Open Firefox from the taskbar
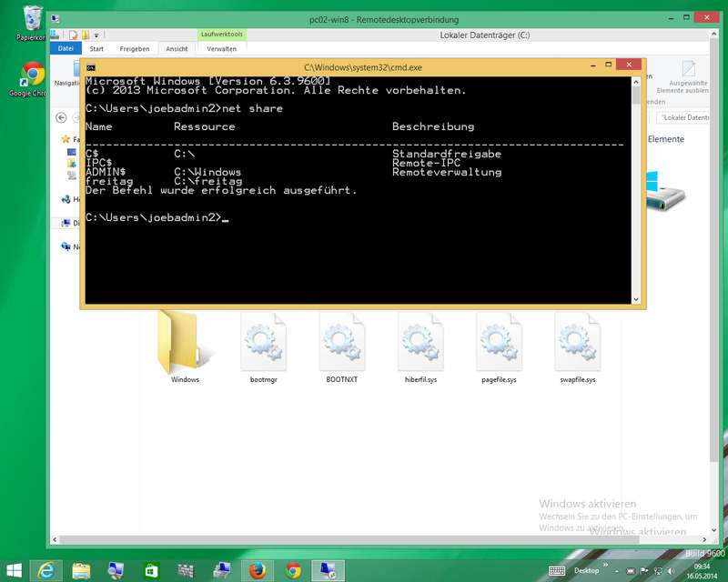The height and width of the screenshot is (582, 728). [x=258, y=570]
